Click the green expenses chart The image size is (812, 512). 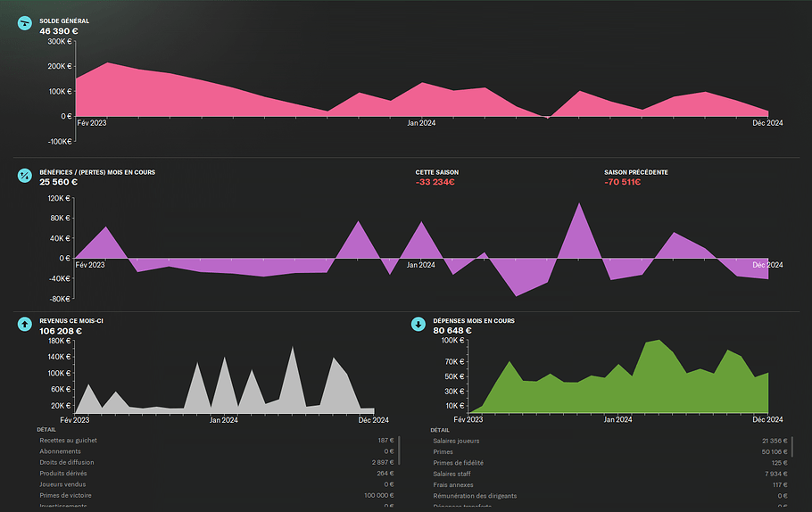(x=618, y=376)
